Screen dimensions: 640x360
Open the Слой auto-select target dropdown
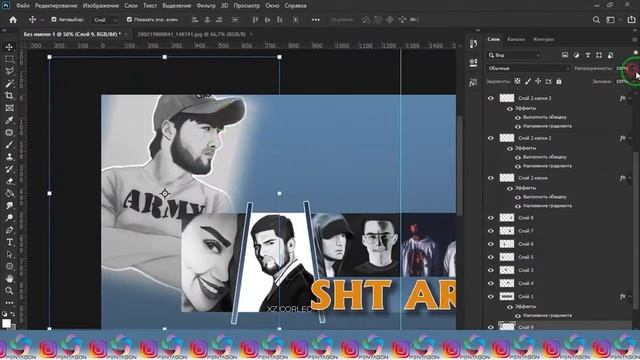(x=105, y=20)
